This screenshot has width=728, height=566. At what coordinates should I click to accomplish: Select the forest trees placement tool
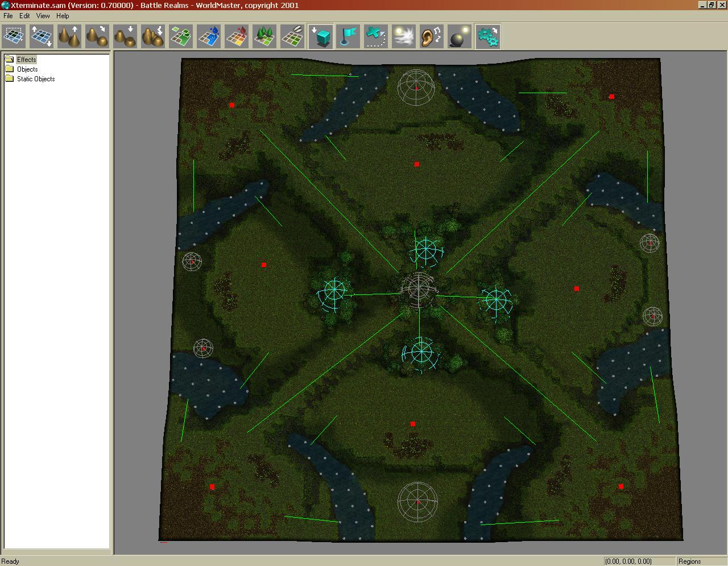(264, 36)
